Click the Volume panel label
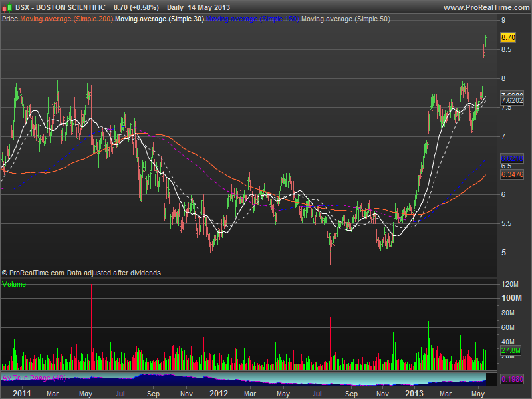Image resolution: width=532 pixels, height=399 pixels. pos(14,285)
